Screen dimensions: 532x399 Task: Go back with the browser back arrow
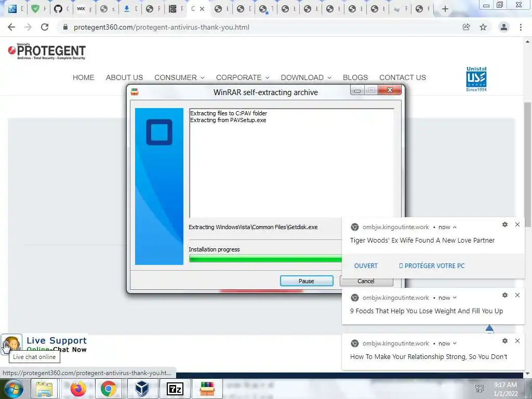click(x=11, y=27)
